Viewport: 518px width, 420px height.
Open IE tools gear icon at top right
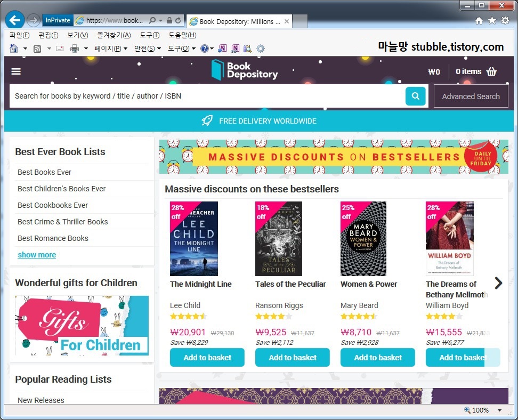tap(505, 20)
